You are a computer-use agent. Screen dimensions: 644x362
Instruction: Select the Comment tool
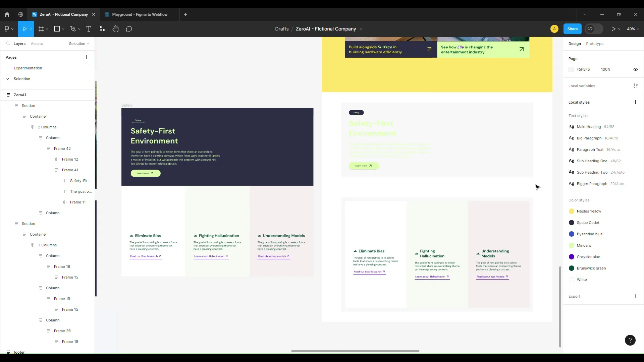coord(129,29)
